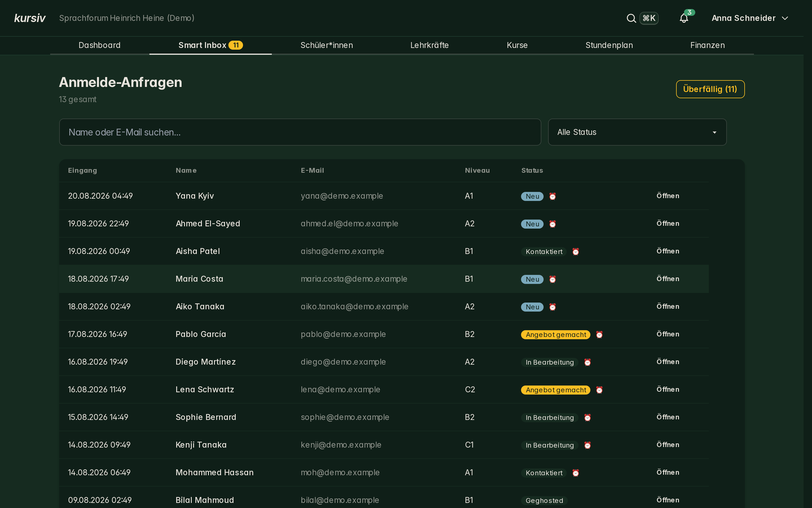Click alarm clock icon for Mohammed Hassan
Screen dimensions: 812x508
point(575,473)
